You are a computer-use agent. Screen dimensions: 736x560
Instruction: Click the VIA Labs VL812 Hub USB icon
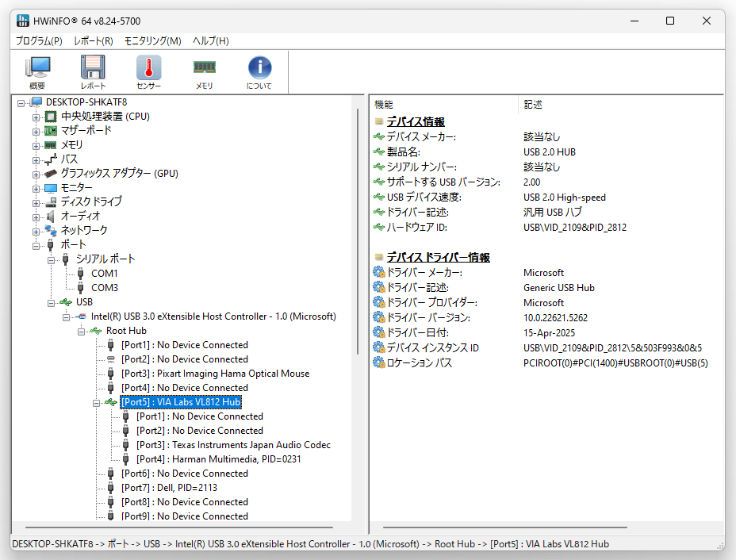(x=111, y=402)
